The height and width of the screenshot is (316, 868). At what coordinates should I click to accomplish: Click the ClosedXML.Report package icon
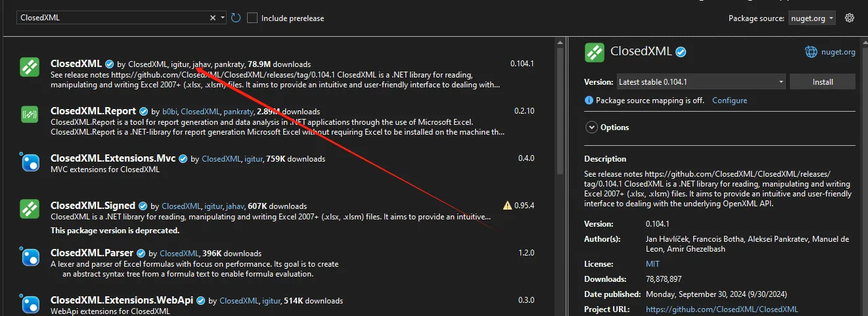click(30, 114)
